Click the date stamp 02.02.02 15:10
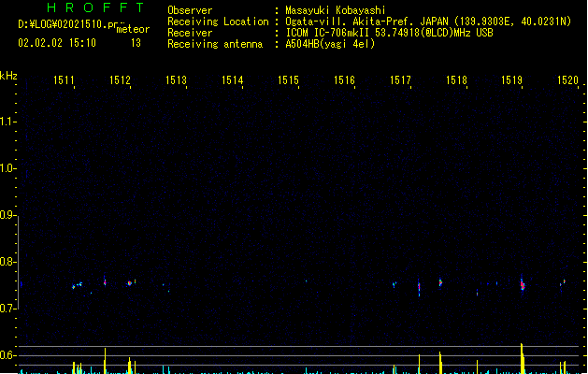This screenshot has width=588, height=374. [x=57, y=43]
